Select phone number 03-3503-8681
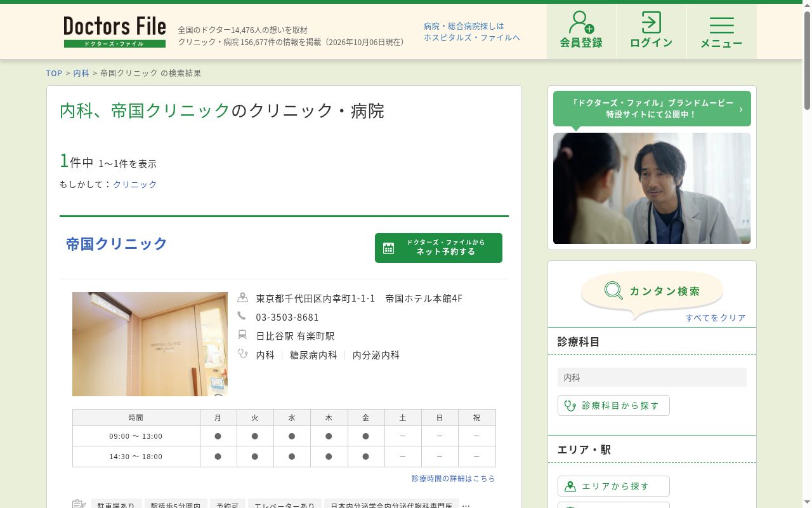The height and width of the screenshot is (508, 812). 287,317
